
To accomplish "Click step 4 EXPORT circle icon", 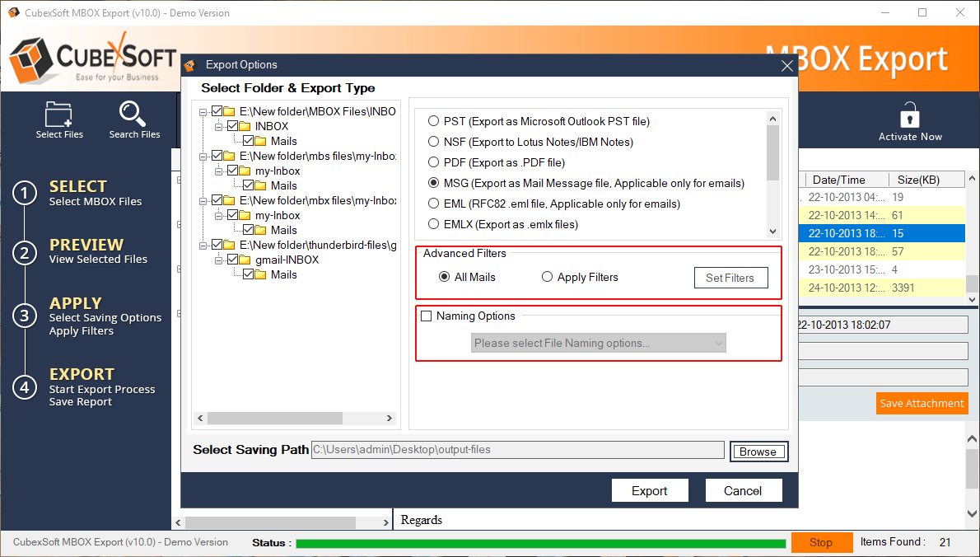I will pyautogui.click(x=25, y=386).
